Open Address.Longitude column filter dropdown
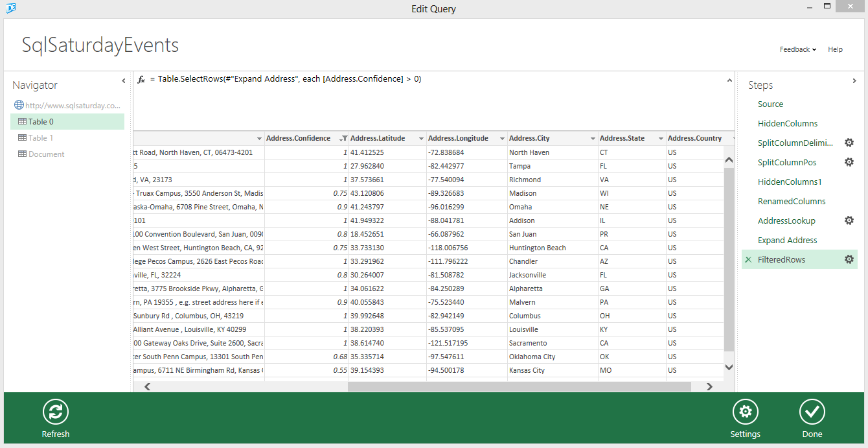 (x=502, y=138)
